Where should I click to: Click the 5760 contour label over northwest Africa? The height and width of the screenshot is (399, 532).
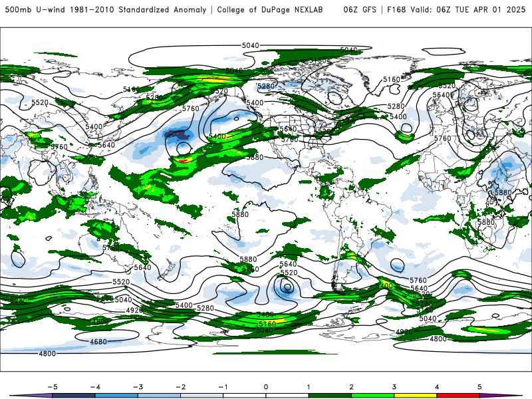tap(442, 138)
